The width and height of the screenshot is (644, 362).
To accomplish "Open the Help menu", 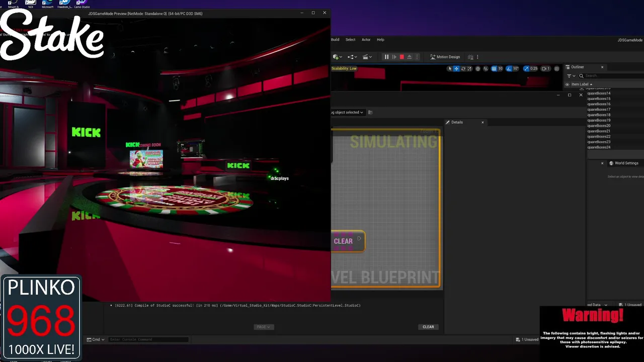I will coord(380,40).
